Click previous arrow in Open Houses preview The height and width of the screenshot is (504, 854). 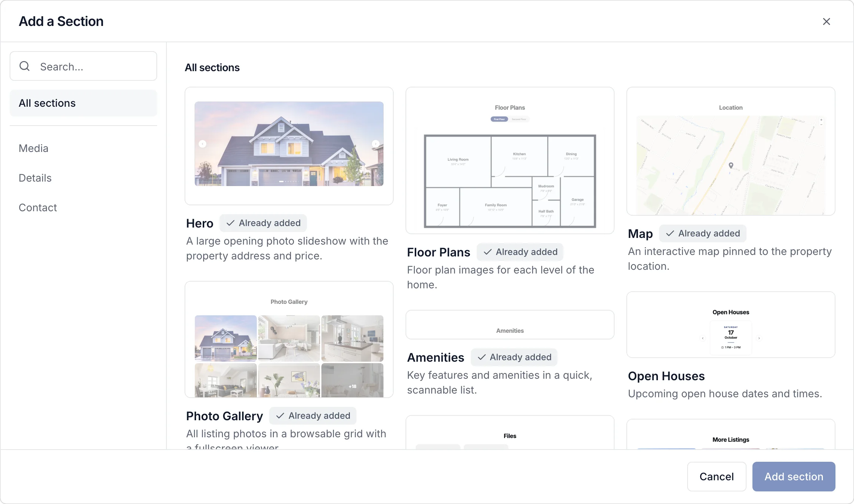[x=703, y=338]
